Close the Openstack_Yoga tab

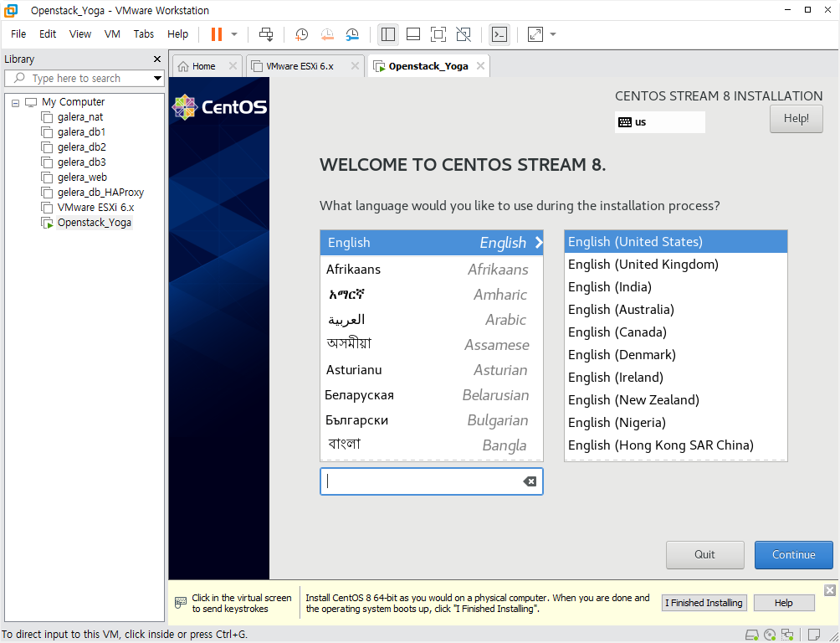(x=480, y=65)
